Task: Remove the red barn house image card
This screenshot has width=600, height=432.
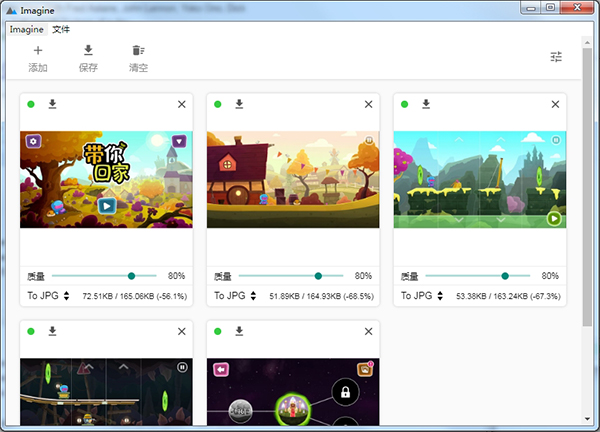Action: coord(368,104)
